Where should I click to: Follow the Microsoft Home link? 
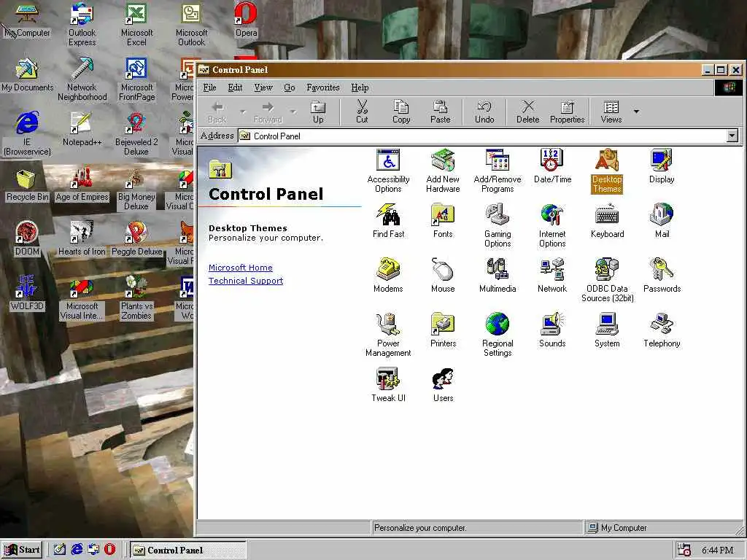(241, 268)
